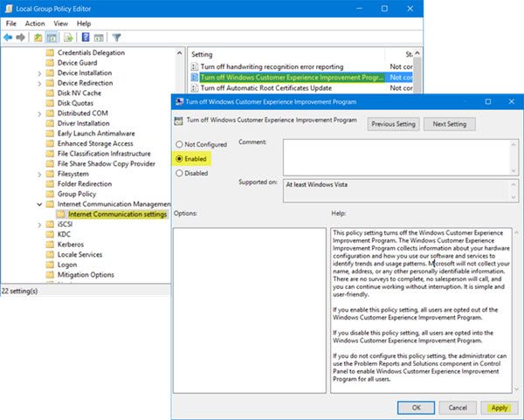Click the KDC folder icon
Screen dimensions: 524x420
[50, 234]
